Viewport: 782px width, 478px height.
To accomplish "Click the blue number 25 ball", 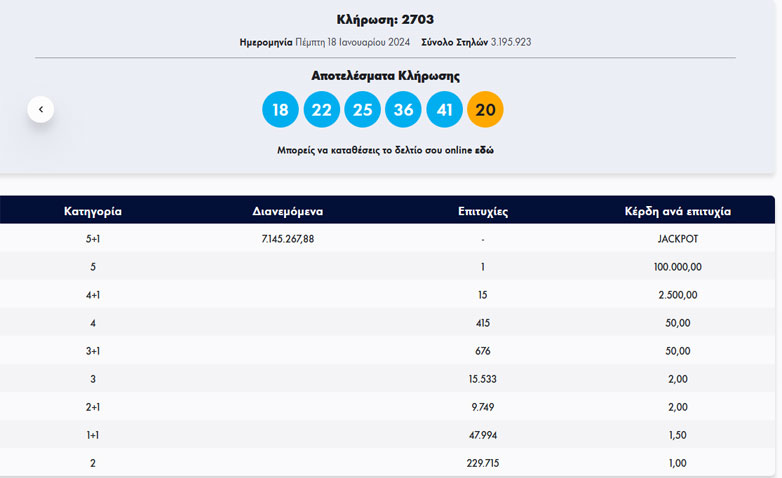I will click(362, 109).
